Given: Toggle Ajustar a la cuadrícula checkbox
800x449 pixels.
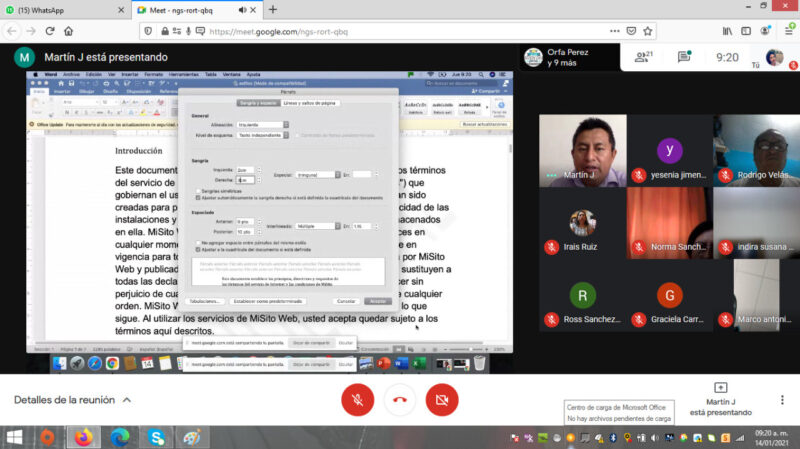Looking at the screenshot, I should tap(198, 250).
